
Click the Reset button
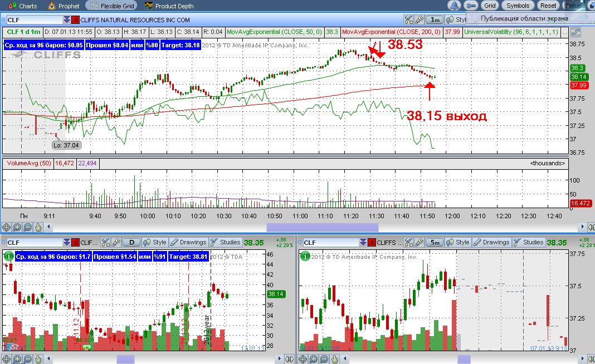click(548, 6)
